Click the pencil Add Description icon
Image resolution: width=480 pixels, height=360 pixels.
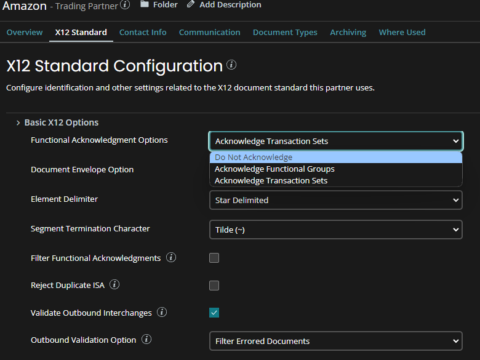pos(190,4)
